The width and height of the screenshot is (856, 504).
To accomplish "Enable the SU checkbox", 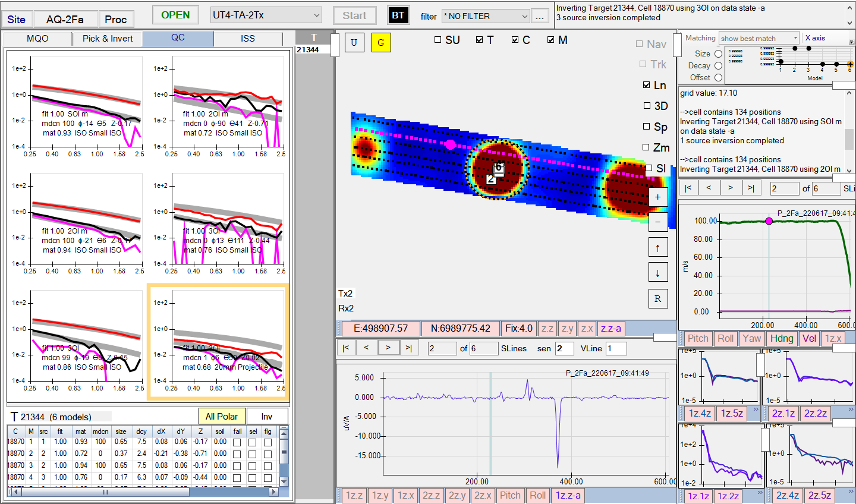I will tap(438, 40).
